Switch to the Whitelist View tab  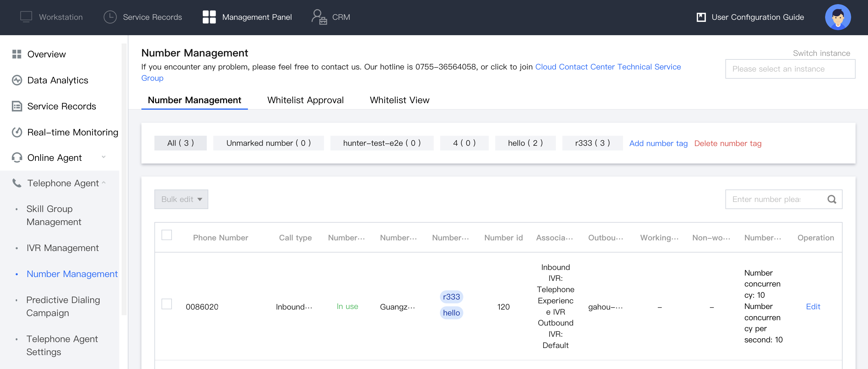pyautogui.click(x=399, y=100)
